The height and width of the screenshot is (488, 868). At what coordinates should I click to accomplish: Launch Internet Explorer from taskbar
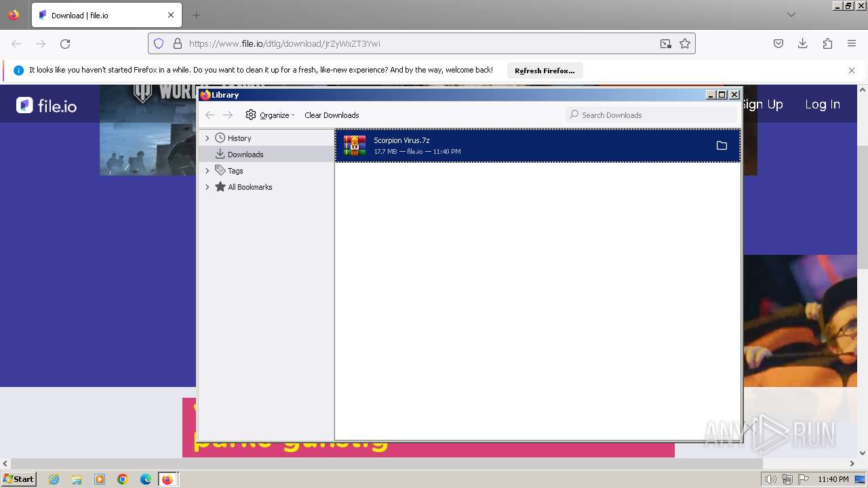point(54,479)
